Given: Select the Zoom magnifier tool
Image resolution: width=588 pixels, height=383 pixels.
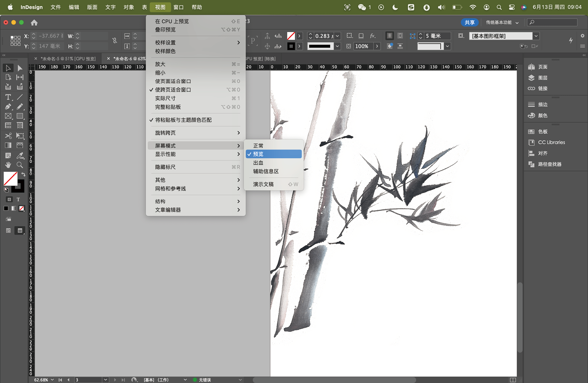Looking at the screenshot, I should (20, 165).
